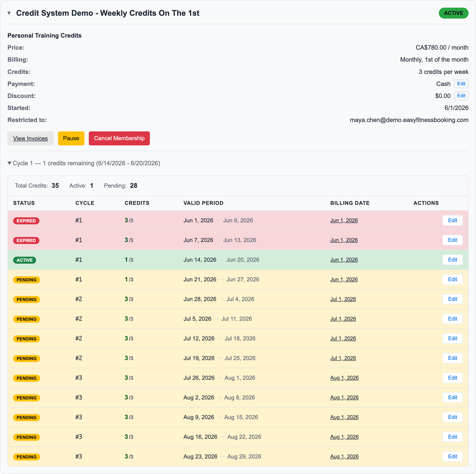
Task: Edit the Aug 2 – Aug 8 pending row
Action: point(452,398)
